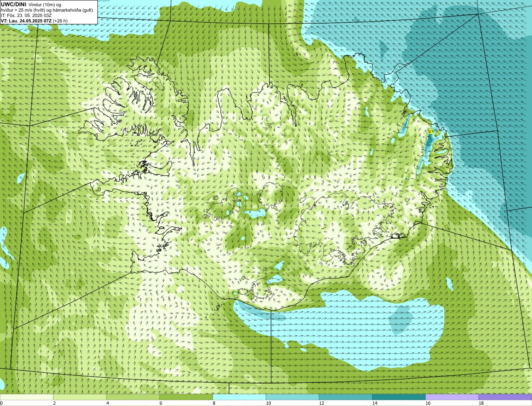This screenshot has width=532, height=406.
Task: Click the 0–2 m/s pale yellow legend swatch
Action: (27, 397)
